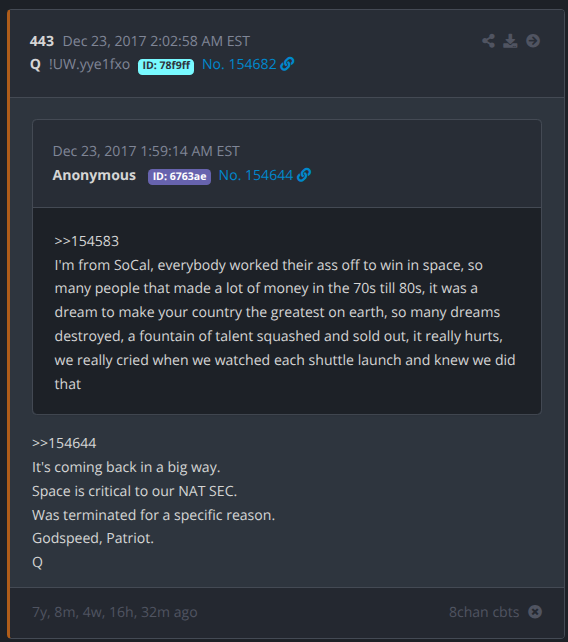
Task: Open post number 443
Action: [42, 41]
